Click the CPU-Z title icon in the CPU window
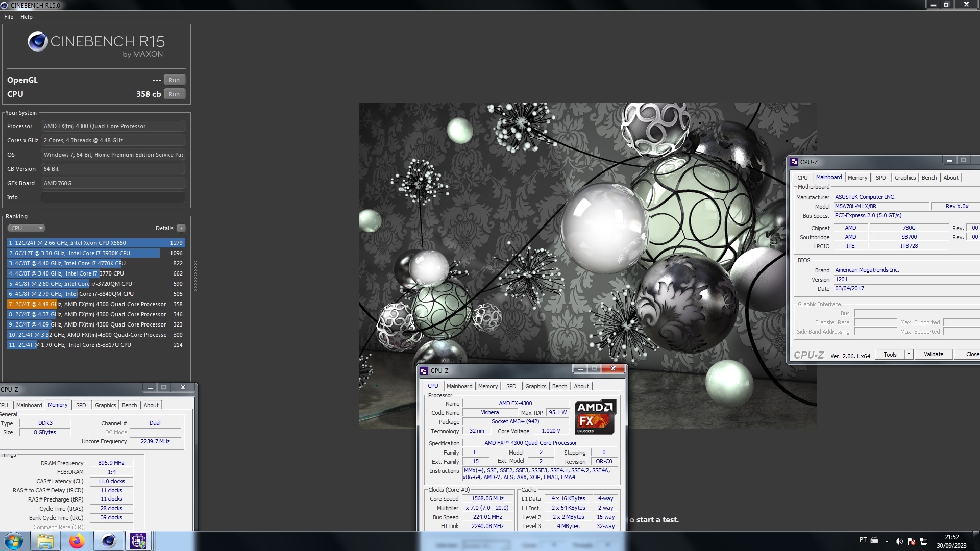This screenshot has width=980, height=551. pos(424,371)
